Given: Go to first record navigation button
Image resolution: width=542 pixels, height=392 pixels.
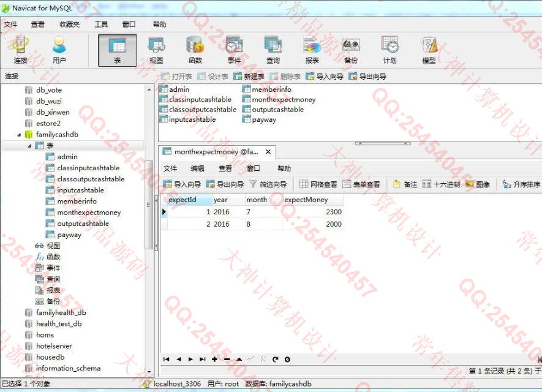Looking at the screenshot, I should click(166, 360).
